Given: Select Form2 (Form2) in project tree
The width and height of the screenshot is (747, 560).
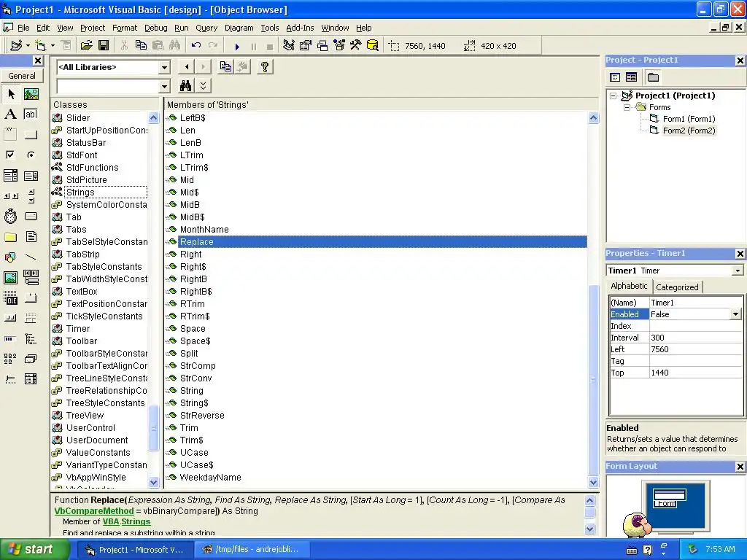Looking at the screenshot, I should tap(689, 131).
